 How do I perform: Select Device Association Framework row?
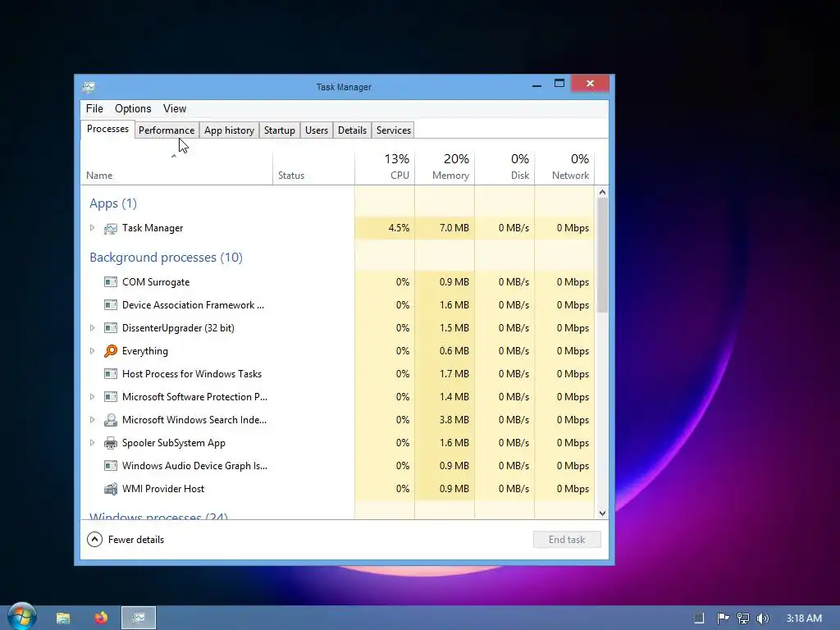point(337,305)
